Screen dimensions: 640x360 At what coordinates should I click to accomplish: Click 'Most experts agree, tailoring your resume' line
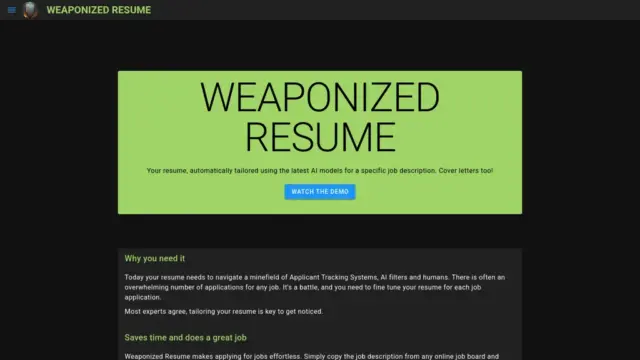tap(224, 311)
